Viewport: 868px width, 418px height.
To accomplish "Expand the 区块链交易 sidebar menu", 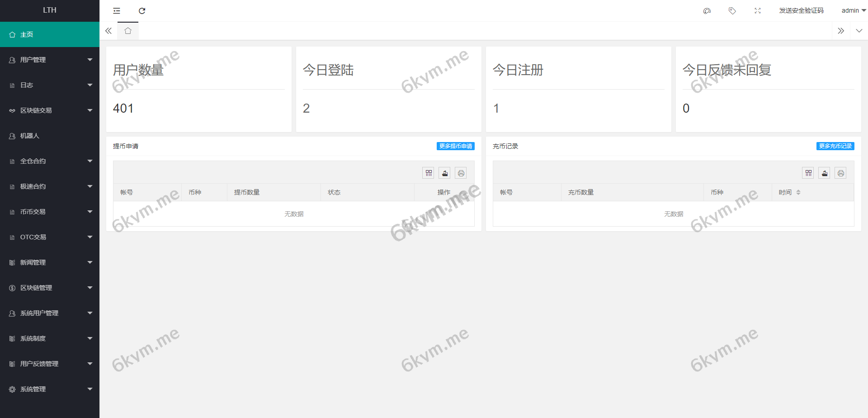I will point(50,110).
